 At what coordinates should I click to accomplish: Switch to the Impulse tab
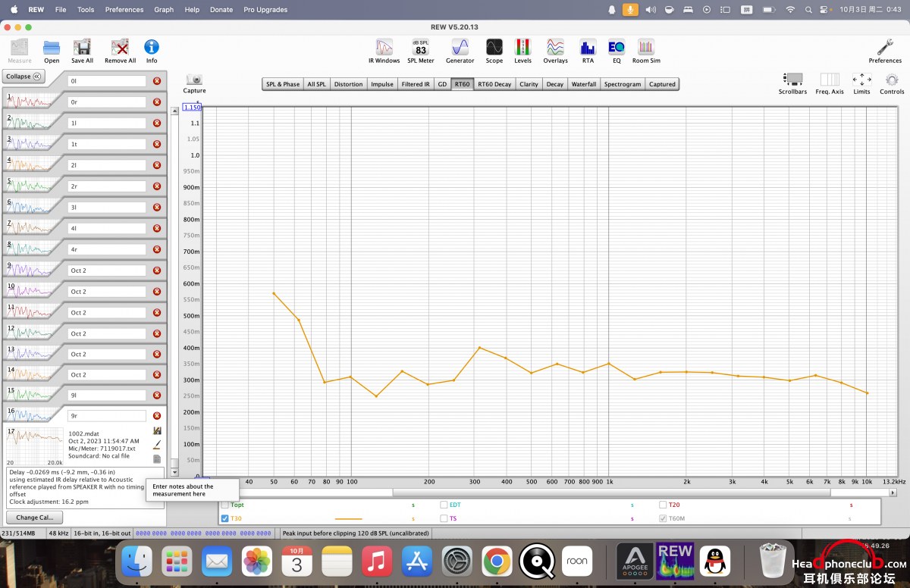click(382, 84)
